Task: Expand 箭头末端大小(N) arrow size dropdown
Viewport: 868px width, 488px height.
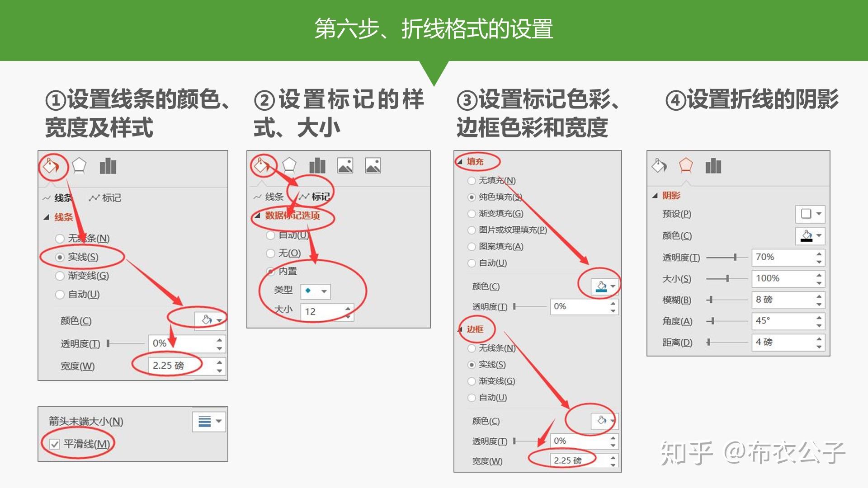Action: pyautogui.click(x=209, y=422)
